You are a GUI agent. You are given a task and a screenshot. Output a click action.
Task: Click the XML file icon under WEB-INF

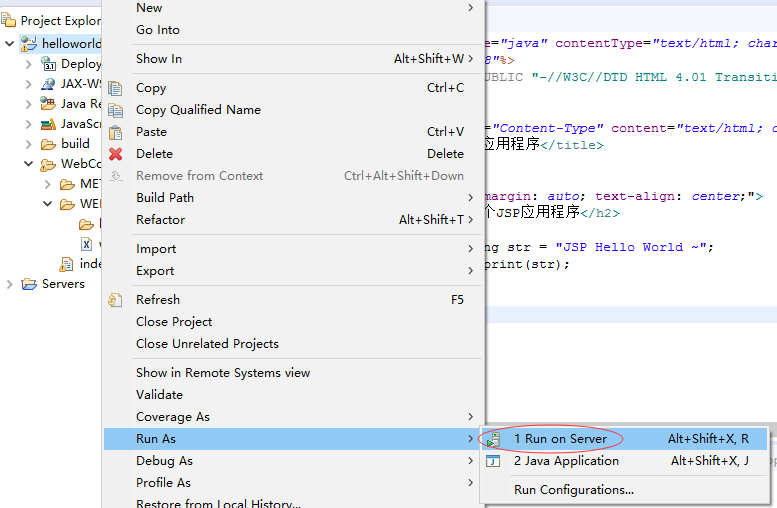point(86,244)
